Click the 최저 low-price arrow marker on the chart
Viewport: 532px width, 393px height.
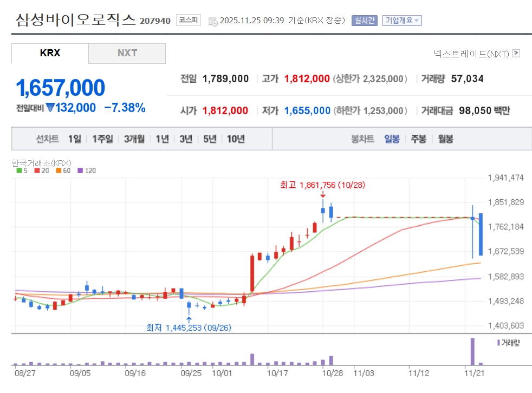(x=189, y=319)
